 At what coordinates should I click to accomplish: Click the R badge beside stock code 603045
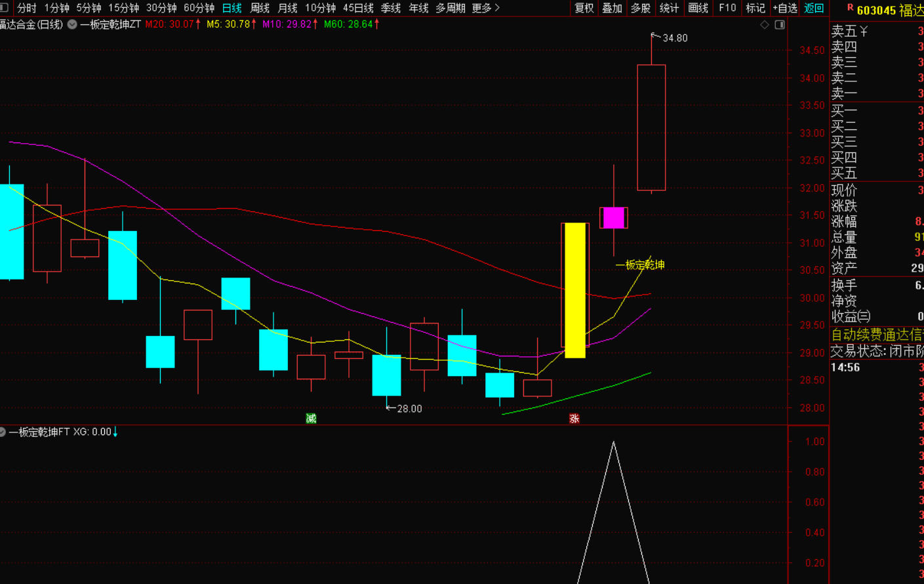tap(850, 8)
